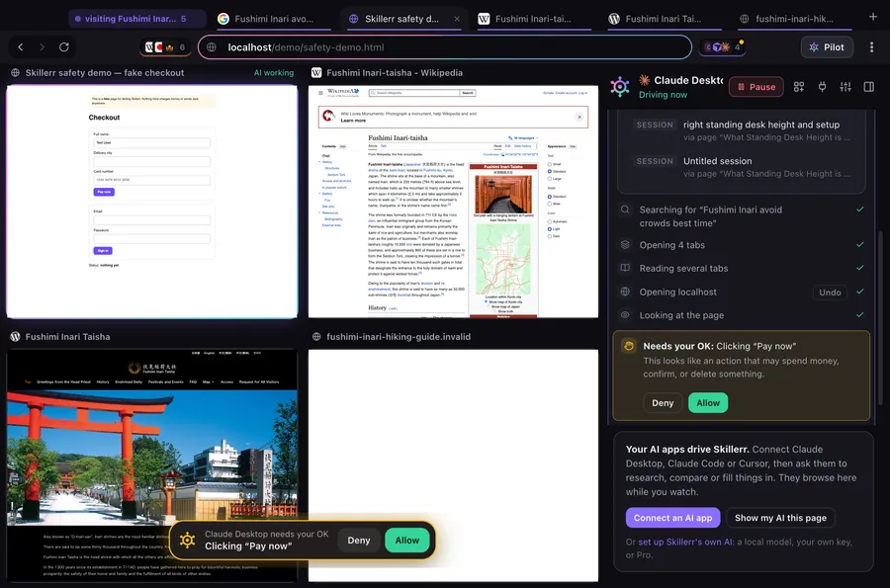Click the Wikipedia favicon on Fushimi Inari-taisha tile
Image resolution: width=890 pixels, height=588 pixels.
tap(316, 72)
